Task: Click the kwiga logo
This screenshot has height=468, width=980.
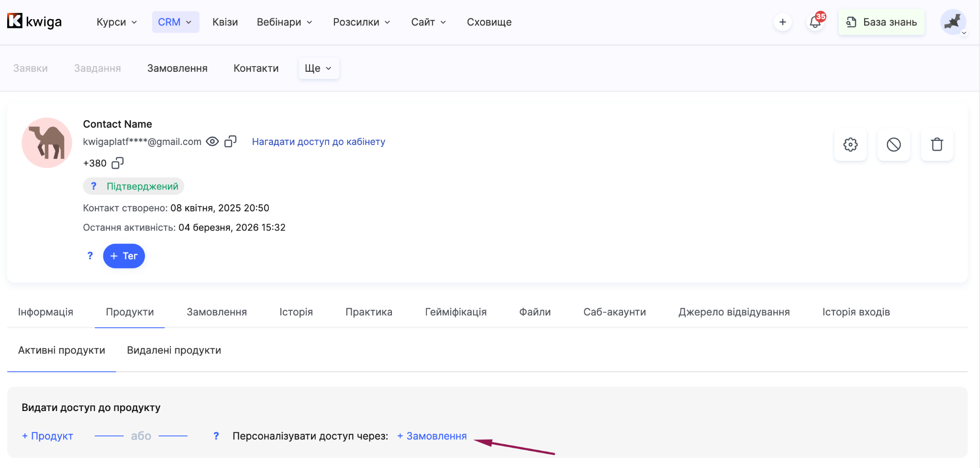Action: click(34, 22)
